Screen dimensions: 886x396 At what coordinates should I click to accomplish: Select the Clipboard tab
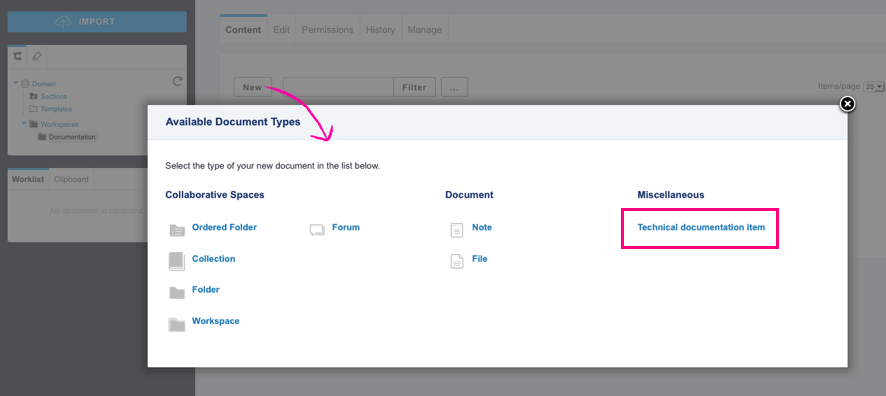(71, 179)
